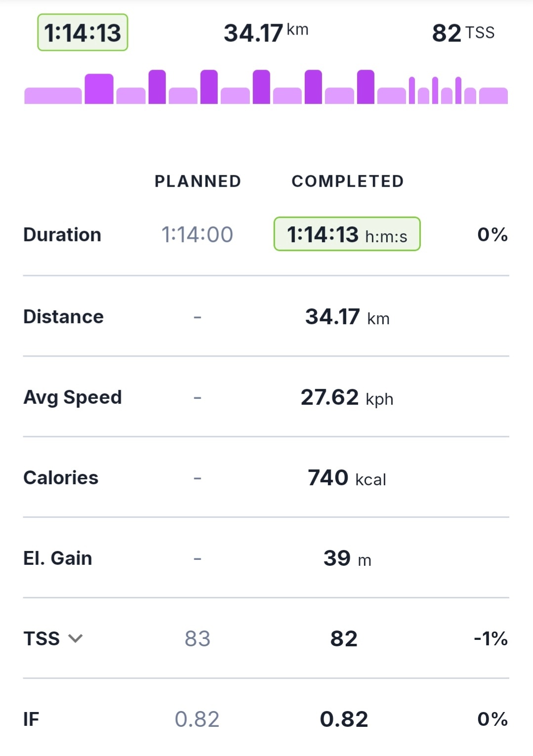Tap the 34.17 km distance summary at top
Image resolution: width=533 pixels, height=756 pixels.
coord(266,33)
